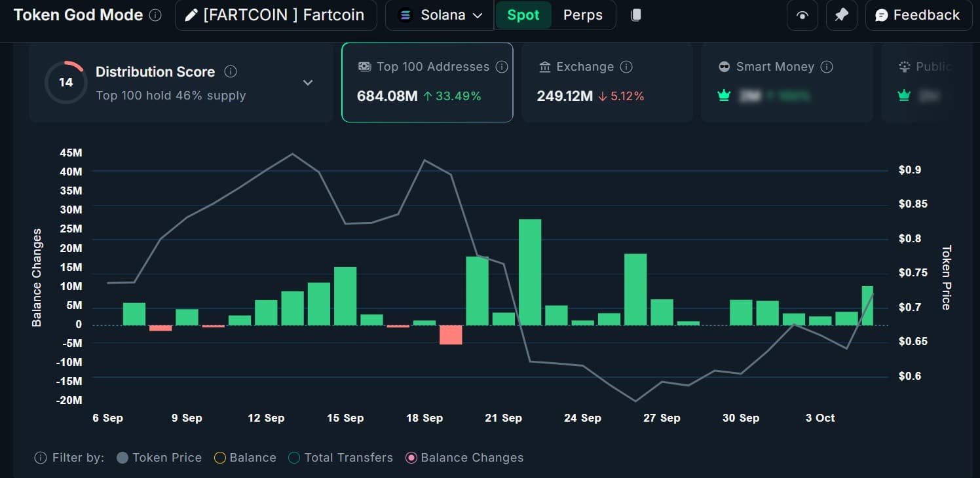Click the copy contract address icon
This screenshot has width=980, height=478.
coord(635,15)
